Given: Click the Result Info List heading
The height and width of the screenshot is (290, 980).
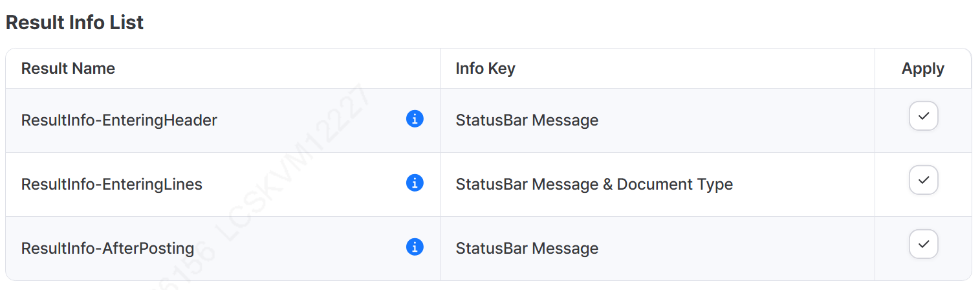Looking at the screenshot, I should [74, 23].
